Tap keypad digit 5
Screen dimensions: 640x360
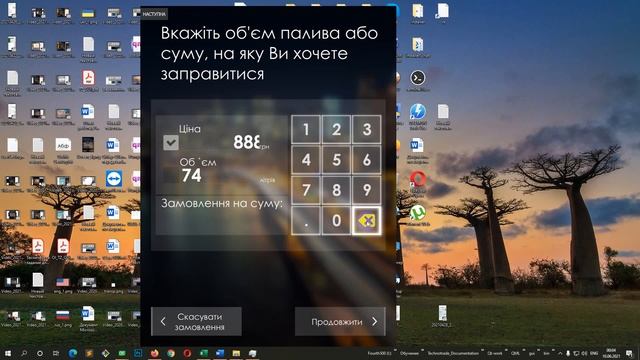click(336, 160)
